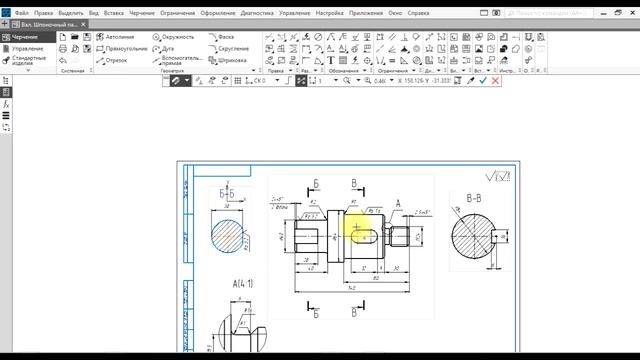Click the command search field

549,13
